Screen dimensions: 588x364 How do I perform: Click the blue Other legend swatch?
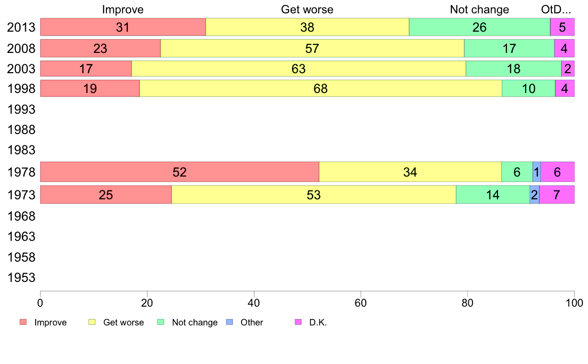coord(229,322)
